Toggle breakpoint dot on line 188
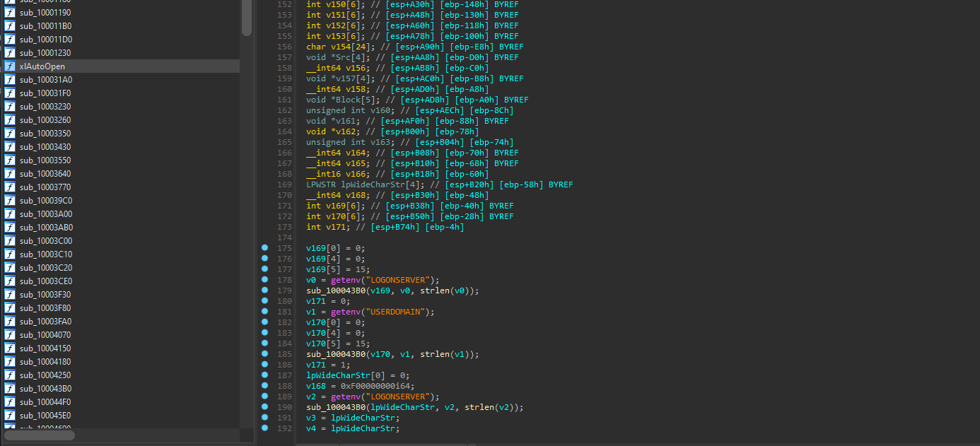Screen dimensions: 980x446 coord(264,386)
